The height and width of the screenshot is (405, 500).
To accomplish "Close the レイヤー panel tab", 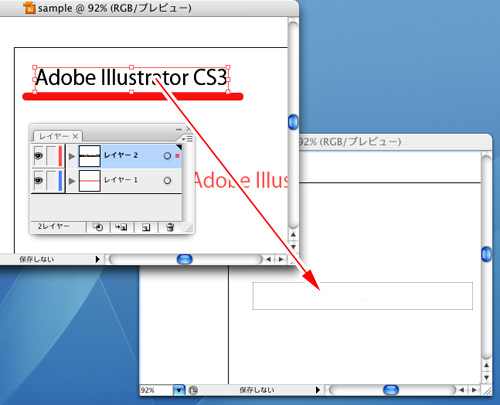I will coord(75,136).
